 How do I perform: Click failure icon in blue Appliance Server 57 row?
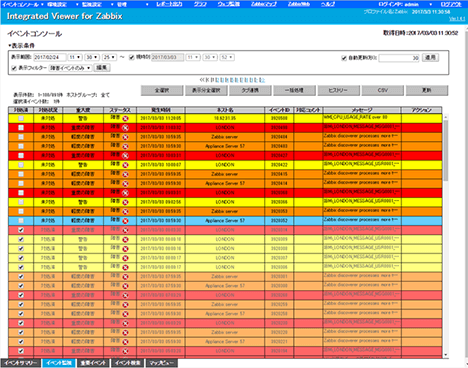[125, 221]
